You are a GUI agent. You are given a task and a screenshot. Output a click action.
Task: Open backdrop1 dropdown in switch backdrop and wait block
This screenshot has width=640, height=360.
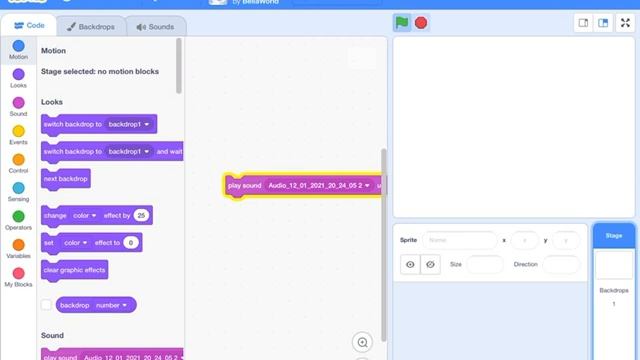(129, 151)
